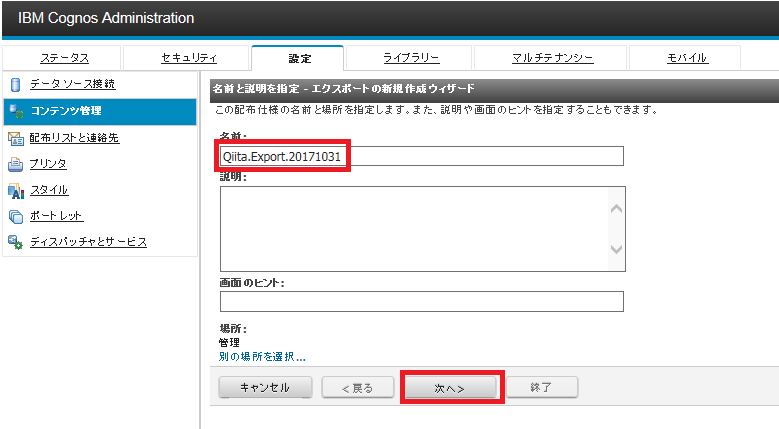Open 配布リストと連絡先 link
The height and width of the screenshot is (429, 779).
pyautogui.click(x=74, y=138)
